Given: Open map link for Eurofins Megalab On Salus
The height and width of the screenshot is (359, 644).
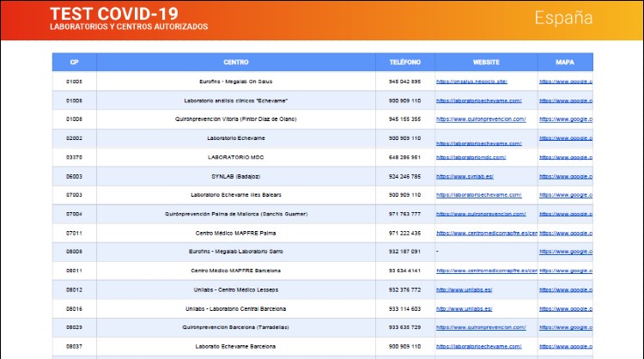Looking at the screenshot, I should (x=566, y=82).
